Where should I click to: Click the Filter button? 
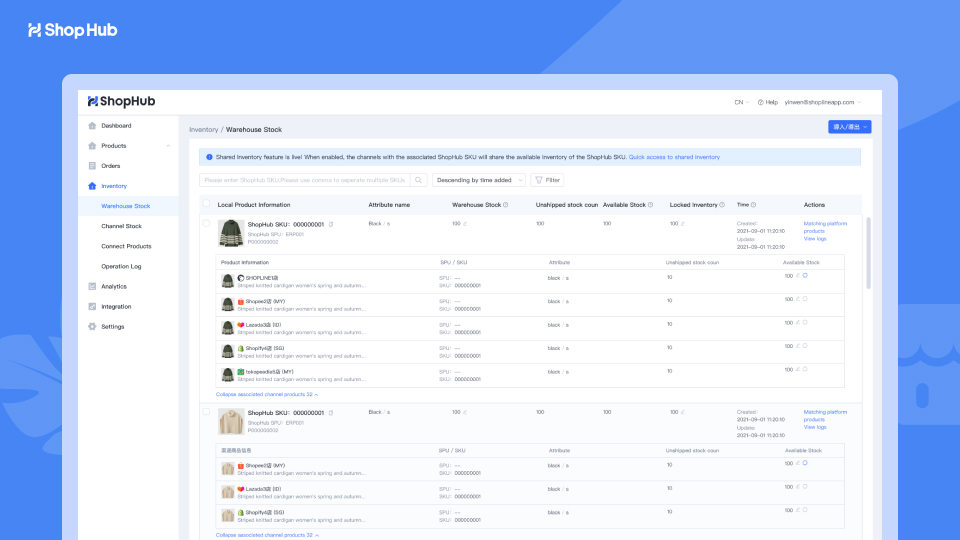[x=547, y=180]
